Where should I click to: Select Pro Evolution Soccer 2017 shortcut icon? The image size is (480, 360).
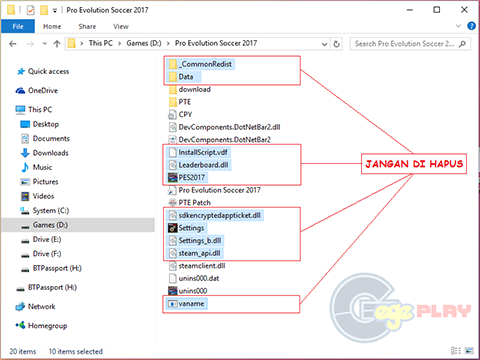pyautogui.click(x=172, y=190)
